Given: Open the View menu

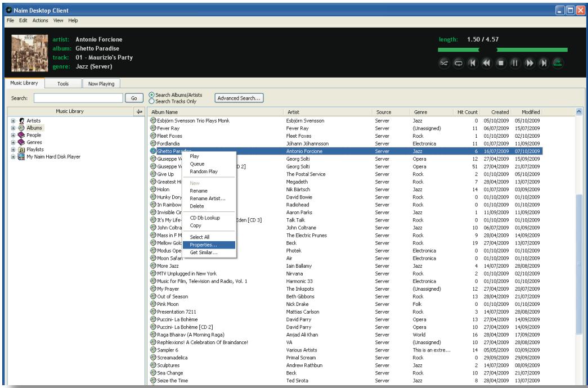Looking at the screenshot, I should coord(58,21).
